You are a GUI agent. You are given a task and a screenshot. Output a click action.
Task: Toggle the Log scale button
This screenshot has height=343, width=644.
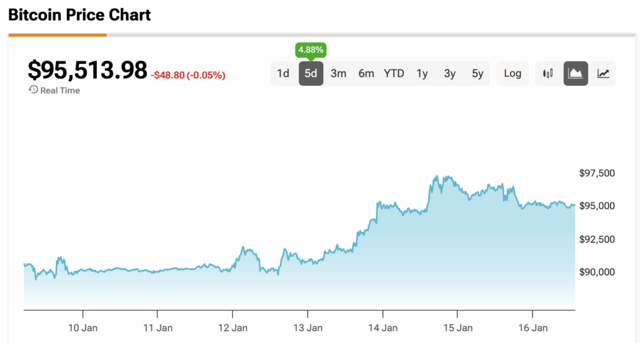click(x=513, y=73)
